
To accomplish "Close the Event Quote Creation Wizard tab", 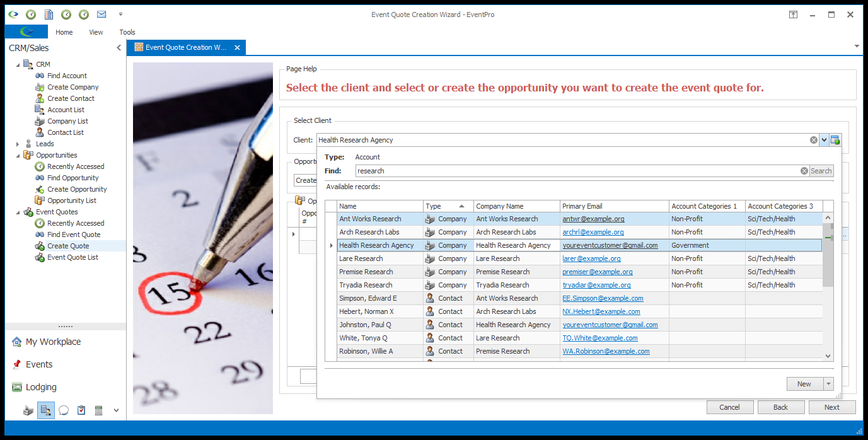I will (238, 47).
